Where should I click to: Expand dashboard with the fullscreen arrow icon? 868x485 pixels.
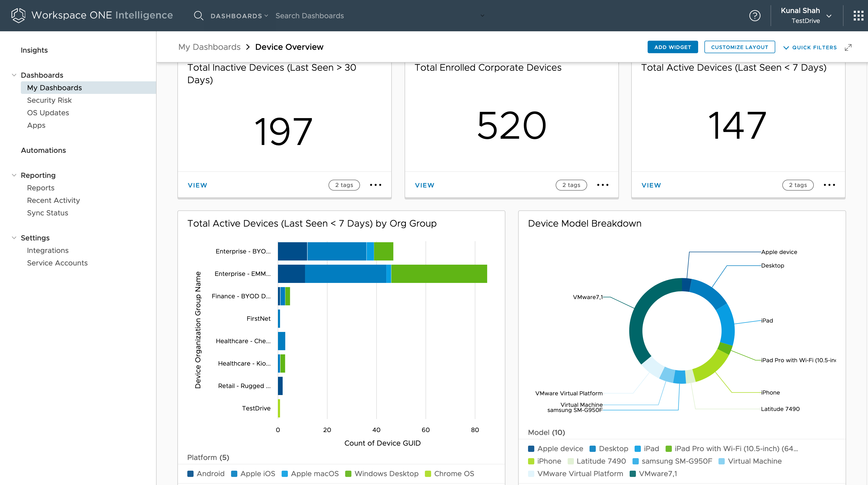coord(848,47)
